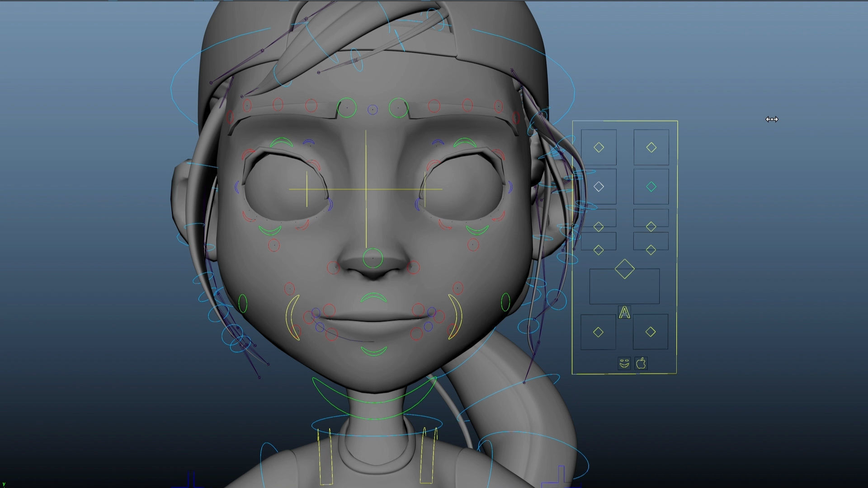Viewport: 868px width, 488px height.
Task: Click the apple icon in control panel
Action: coord(641,363)
